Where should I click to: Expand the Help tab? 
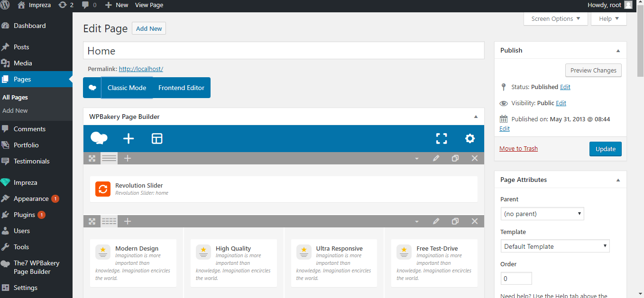(x=609, y=19)
